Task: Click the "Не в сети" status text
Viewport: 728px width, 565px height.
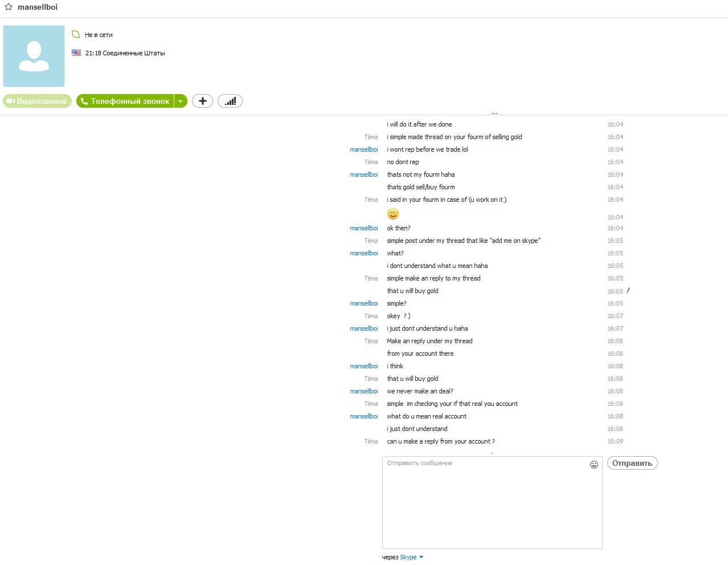Action: 99,35
